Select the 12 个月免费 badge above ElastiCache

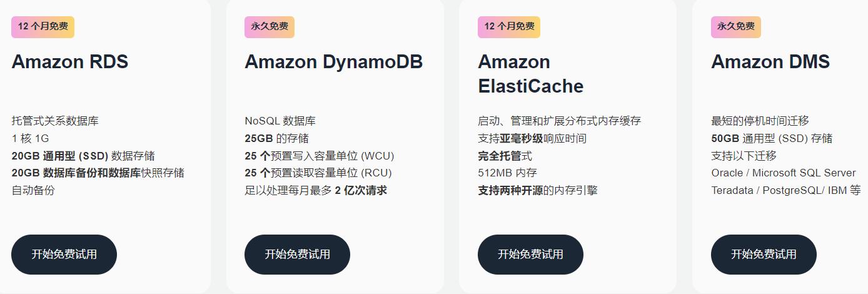pos(509,27)
